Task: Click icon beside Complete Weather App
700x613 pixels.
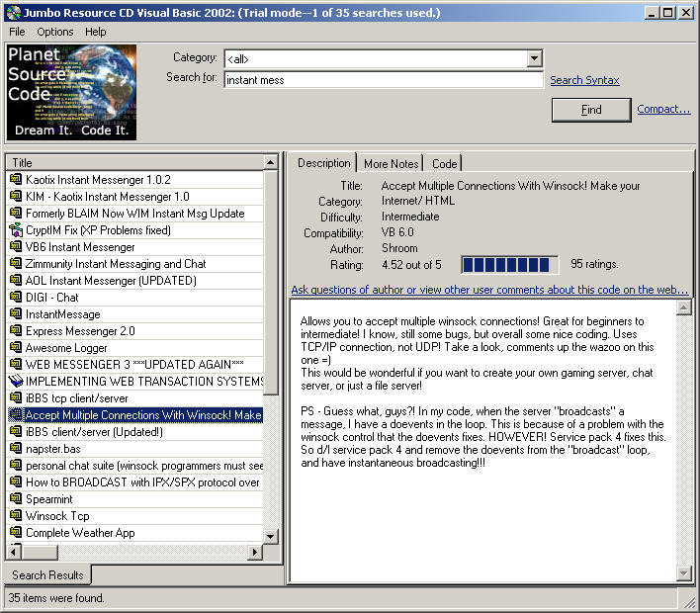Action: click(x=16, y=532)
